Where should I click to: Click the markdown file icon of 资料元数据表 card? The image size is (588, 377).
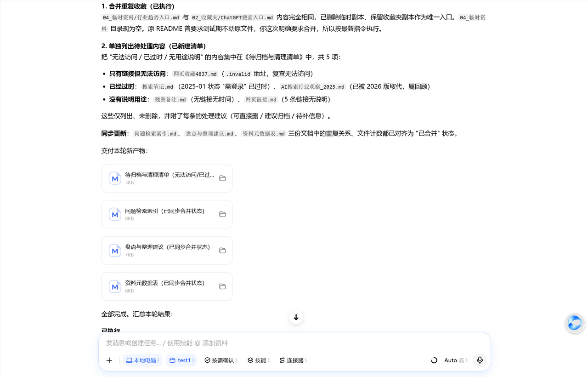(x=115, y=286)
